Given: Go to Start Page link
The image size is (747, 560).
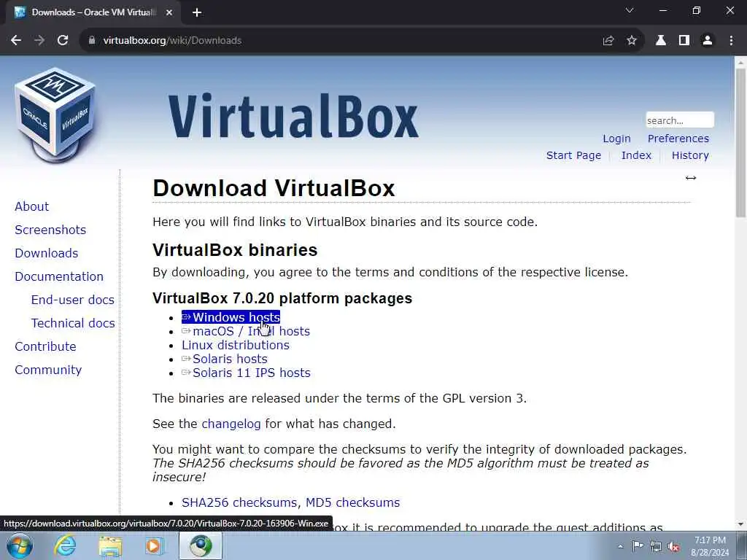Looking at the screenshot, I should pyautogui.click(x=573, y=155).
